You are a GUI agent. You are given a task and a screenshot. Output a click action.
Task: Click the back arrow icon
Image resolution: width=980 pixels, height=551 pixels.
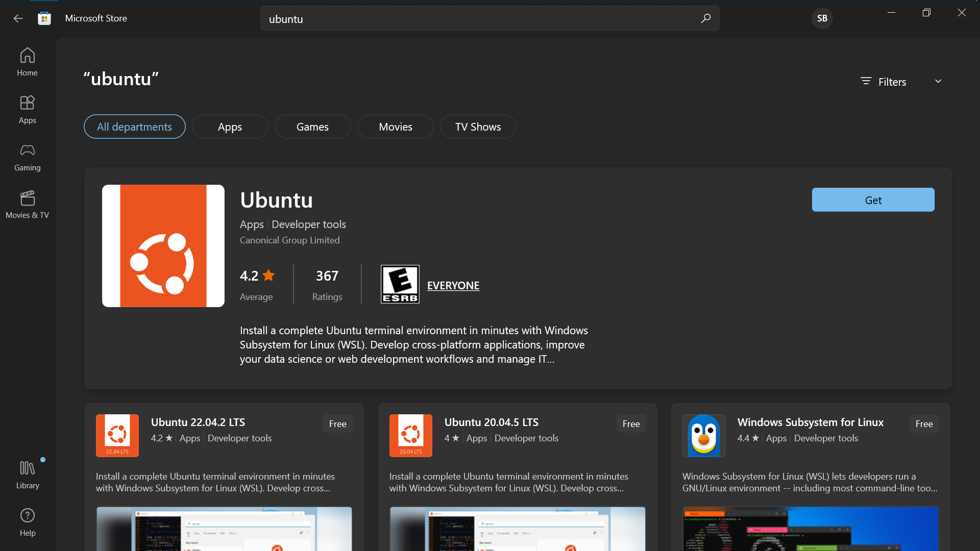pyautogui.click(x=18, y=18)
